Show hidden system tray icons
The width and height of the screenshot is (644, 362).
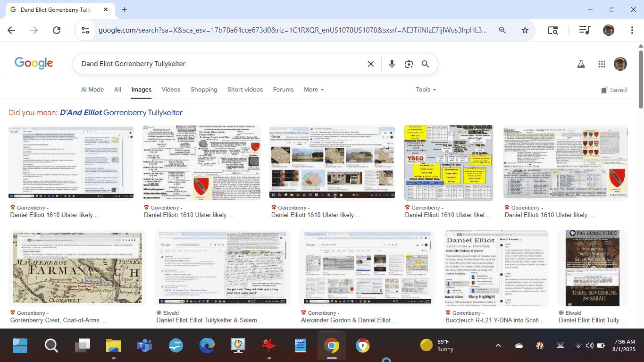pos(498,345)
